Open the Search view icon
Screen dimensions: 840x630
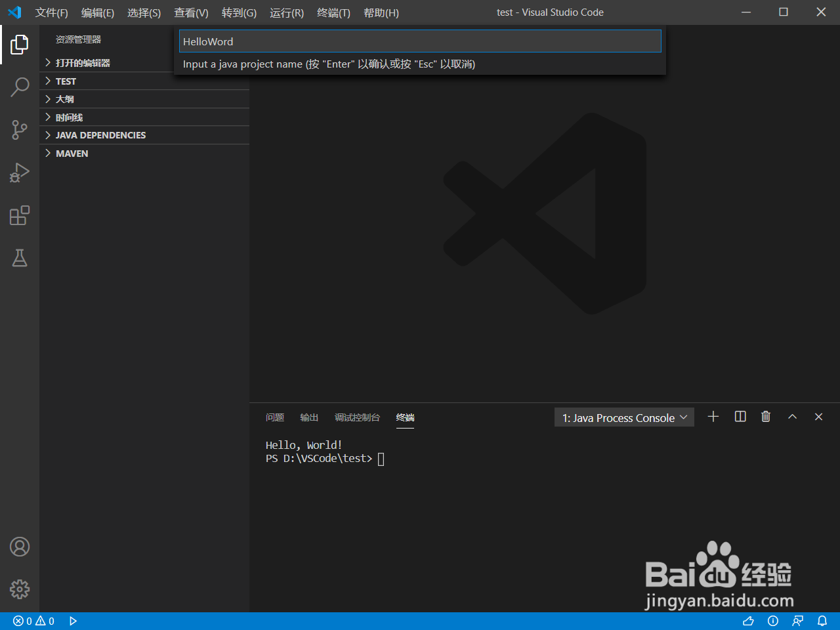tap(20, 87)
